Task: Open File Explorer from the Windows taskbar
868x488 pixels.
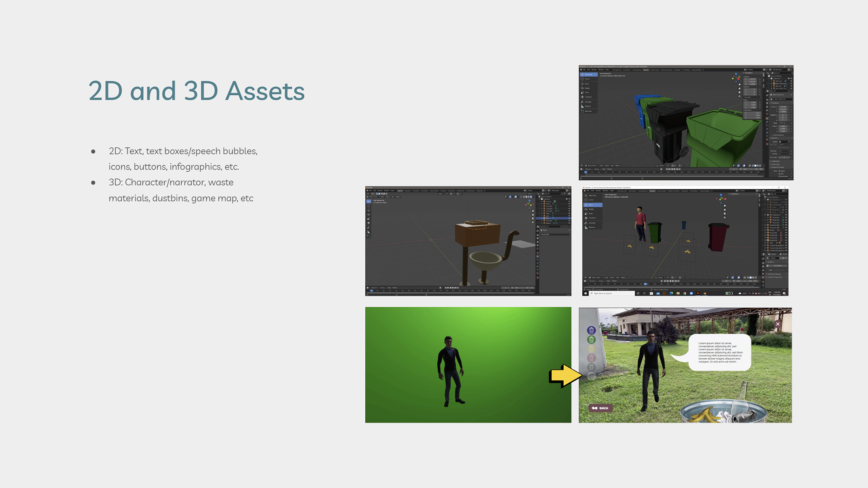Action: pos(678,293)
